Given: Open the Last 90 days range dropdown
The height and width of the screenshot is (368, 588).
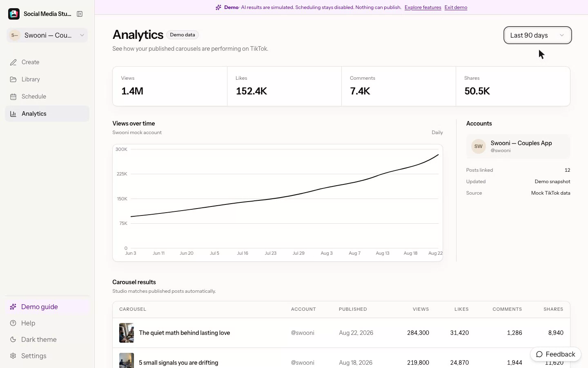Looking at the screenshot, I should click(x=537, y=35).
